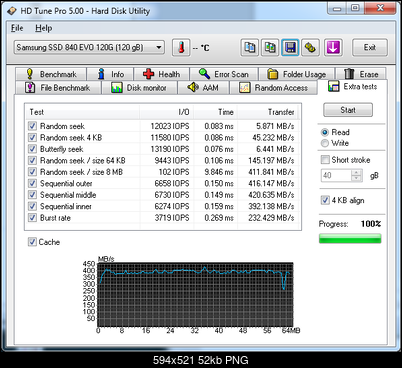Open the File menu
This screenshot has width=402, height=368.
[x=17, y=28]
